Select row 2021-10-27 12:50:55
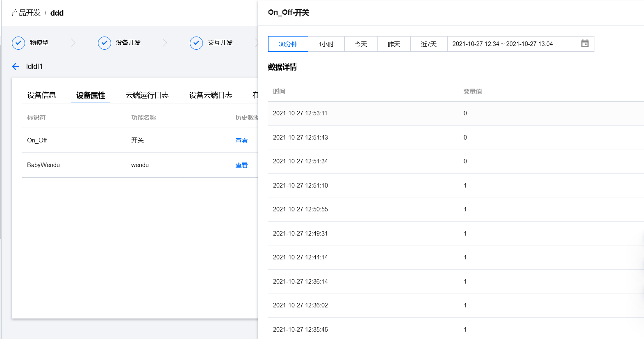 tap(456, 209)
